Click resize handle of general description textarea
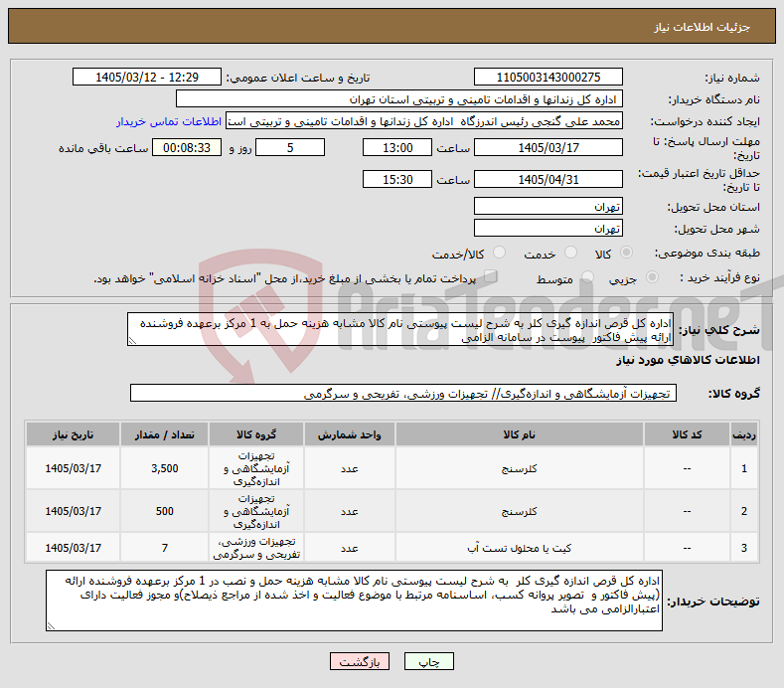 coord(132,341)
